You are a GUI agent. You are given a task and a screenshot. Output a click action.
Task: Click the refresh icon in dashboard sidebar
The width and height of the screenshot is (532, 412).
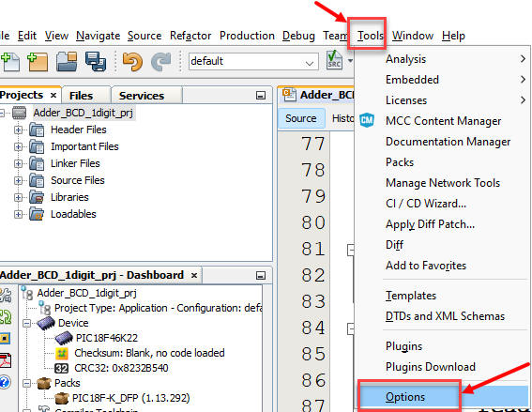click(x=6, y=316)
